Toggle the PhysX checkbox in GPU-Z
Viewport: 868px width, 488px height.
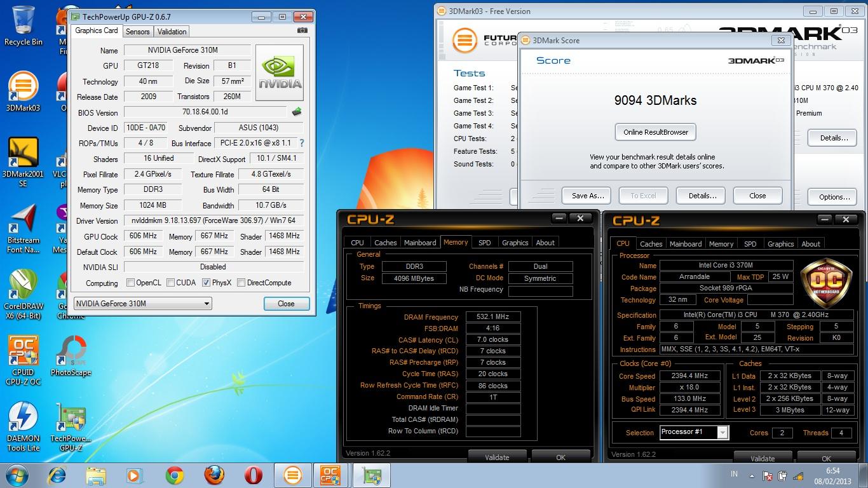206,283
